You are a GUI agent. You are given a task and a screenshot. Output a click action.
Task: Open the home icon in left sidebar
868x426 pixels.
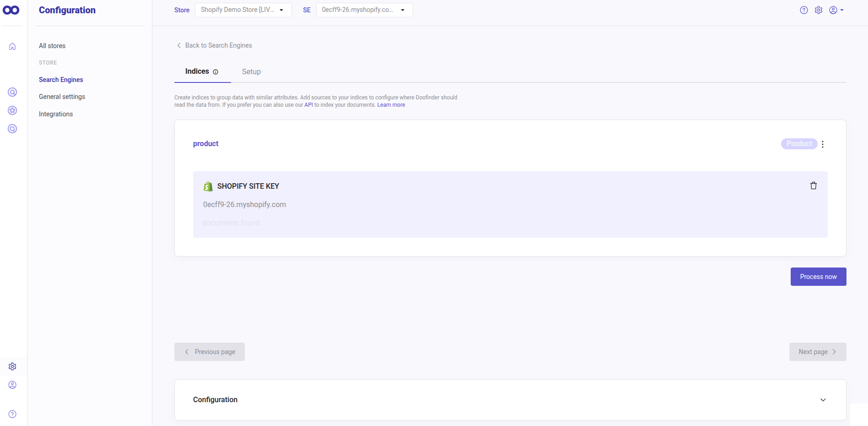click(12, 46)
